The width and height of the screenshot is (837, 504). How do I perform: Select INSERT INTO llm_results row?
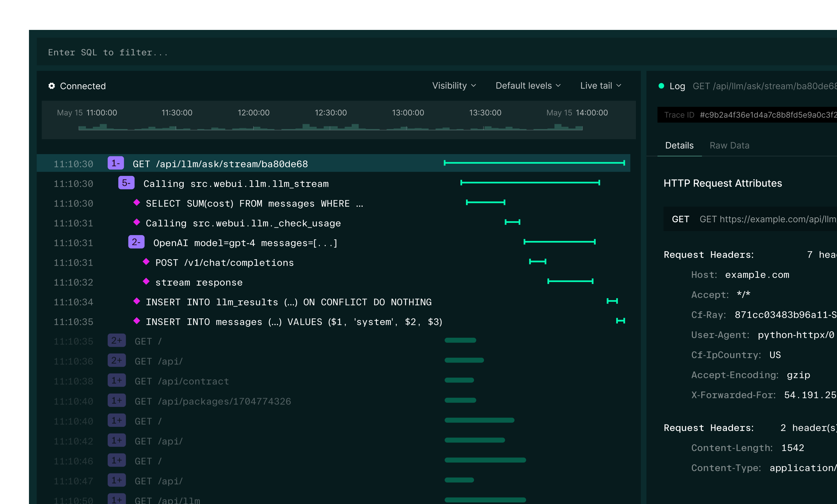pyautogui.click(x=333, y=302)
